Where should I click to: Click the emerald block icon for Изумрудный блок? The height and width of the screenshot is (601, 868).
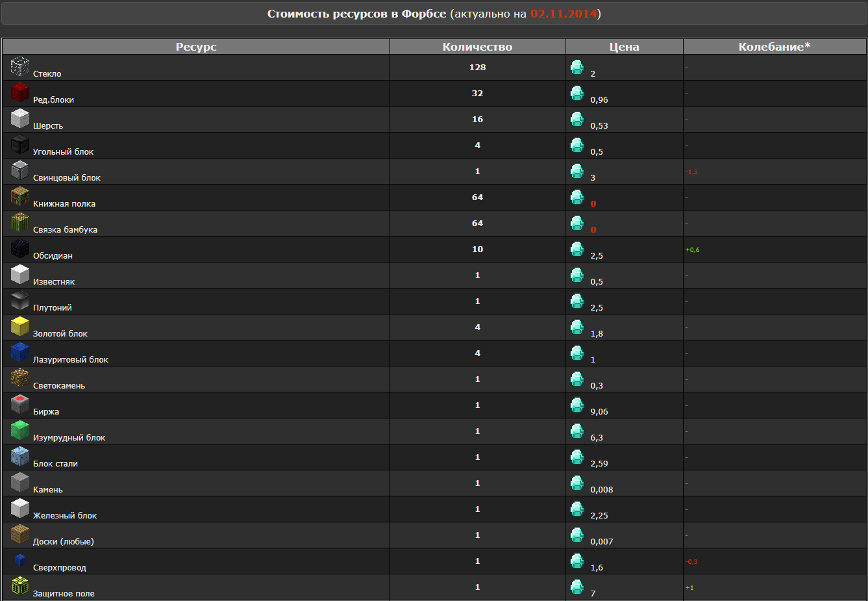pos(20,430)
